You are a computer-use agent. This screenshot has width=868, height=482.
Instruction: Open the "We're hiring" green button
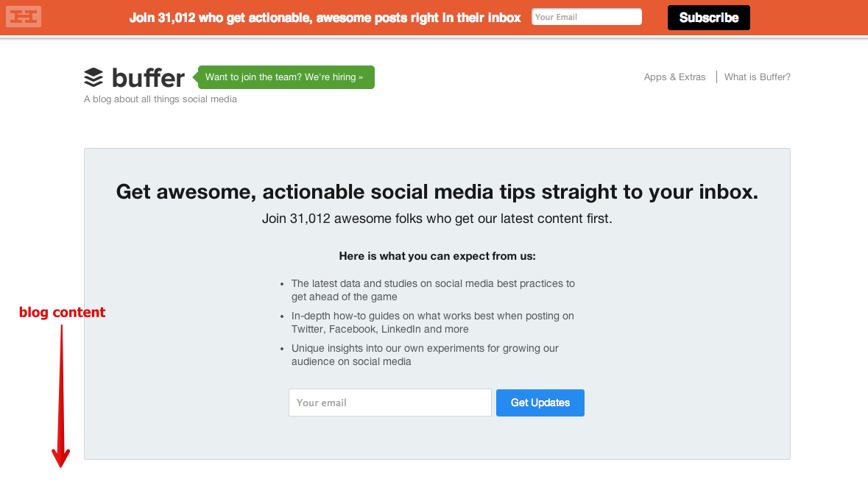click(286, 77)
